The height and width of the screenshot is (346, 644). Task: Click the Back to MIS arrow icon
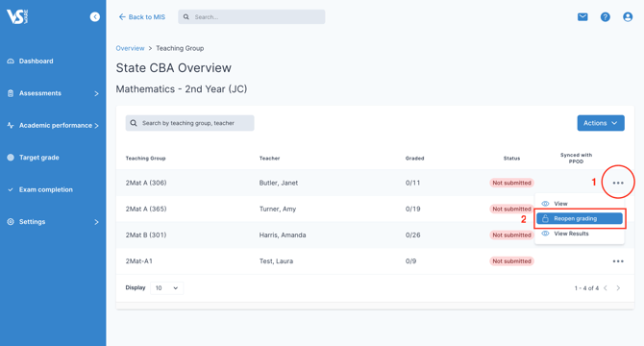(122, 17)
